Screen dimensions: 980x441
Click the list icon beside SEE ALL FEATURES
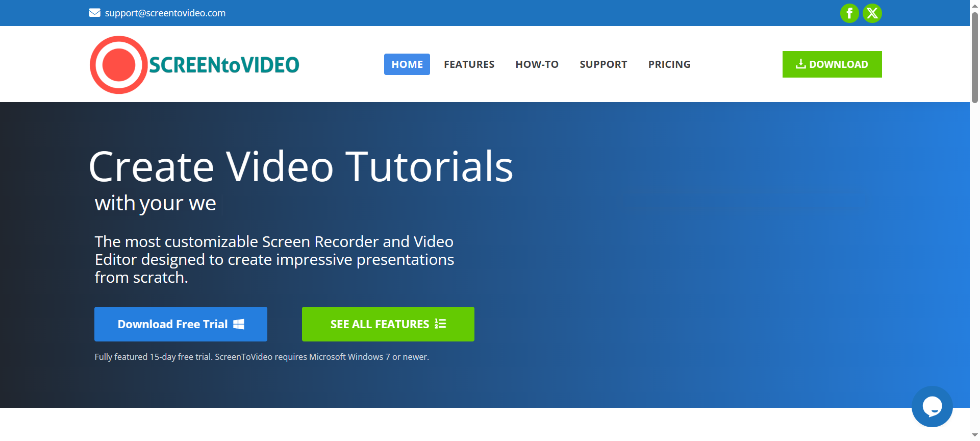coord(440,324)
